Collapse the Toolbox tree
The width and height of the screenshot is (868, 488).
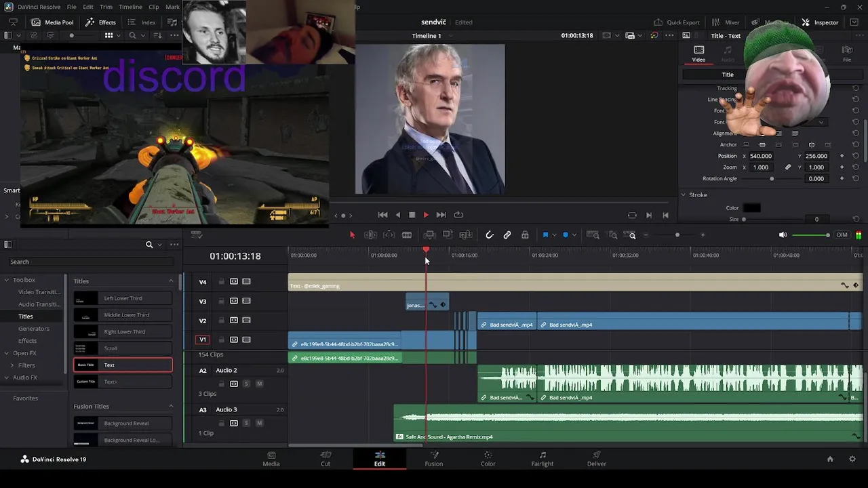7,280
